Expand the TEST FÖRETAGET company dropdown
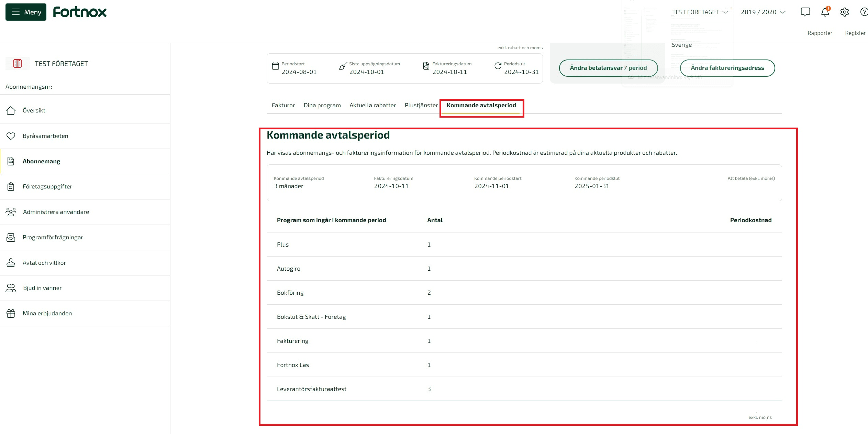This screenshot has width=868, height=434. [x=700, y=12]
